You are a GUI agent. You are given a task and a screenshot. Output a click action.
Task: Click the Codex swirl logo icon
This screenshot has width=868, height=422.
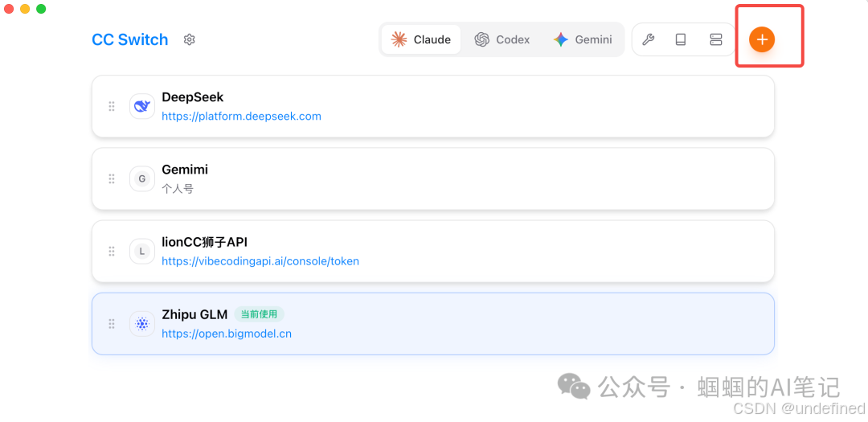[x=482, y=39]
